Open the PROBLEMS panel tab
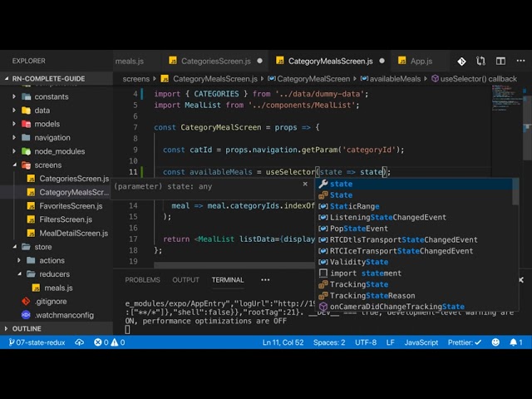 [x=142, y=280]
